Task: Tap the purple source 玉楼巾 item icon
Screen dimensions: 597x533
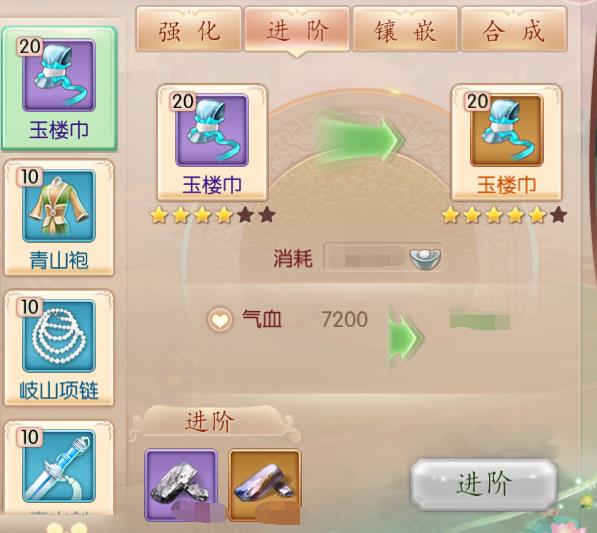Action: coord(212,130)
